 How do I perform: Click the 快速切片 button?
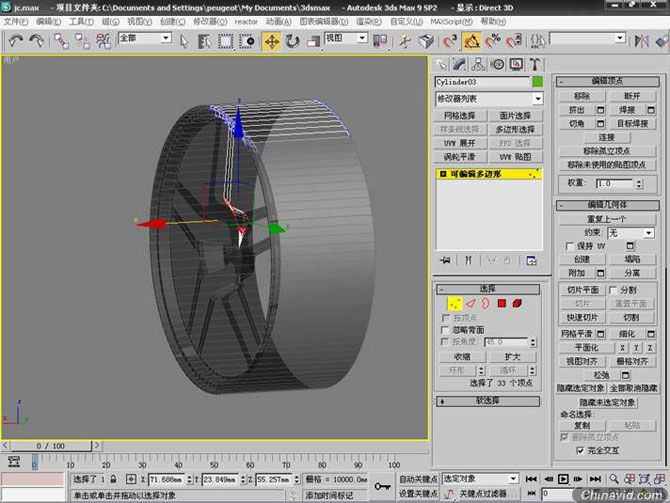[x=582, y=318]
